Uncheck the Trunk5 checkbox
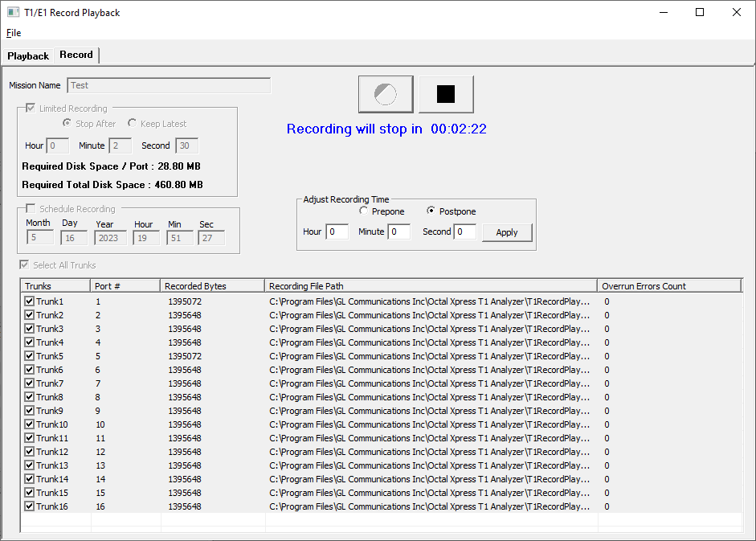The height and width of the screenshot is (541, 756). (30, 355)
